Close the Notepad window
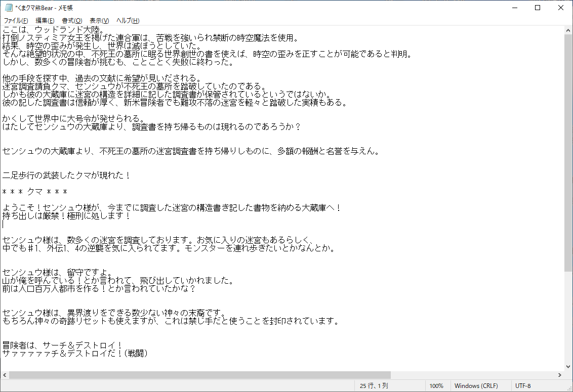 coord(560,8)
